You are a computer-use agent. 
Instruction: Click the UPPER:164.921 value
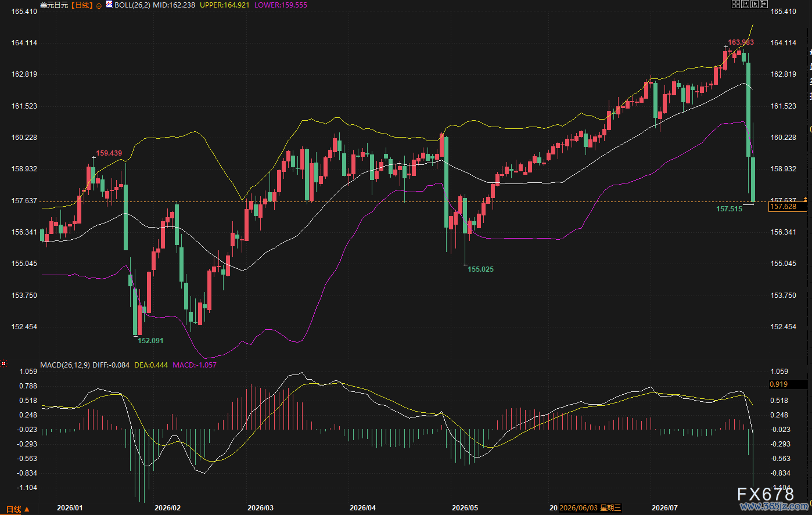tap(225, 5)
